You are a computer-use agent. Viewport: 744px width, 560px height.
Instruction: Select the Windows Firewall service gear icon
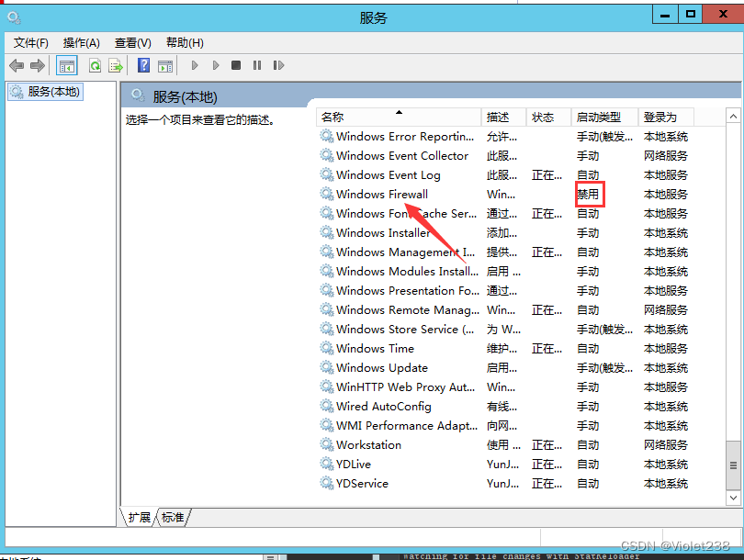click(326, 194)
